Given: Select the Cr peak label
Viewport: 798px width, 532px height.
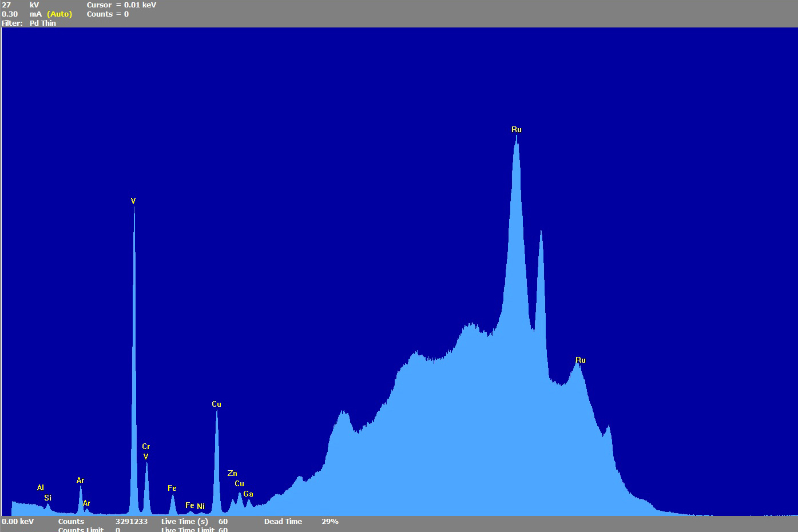Looking at the screenshot, I should point(146,446).
